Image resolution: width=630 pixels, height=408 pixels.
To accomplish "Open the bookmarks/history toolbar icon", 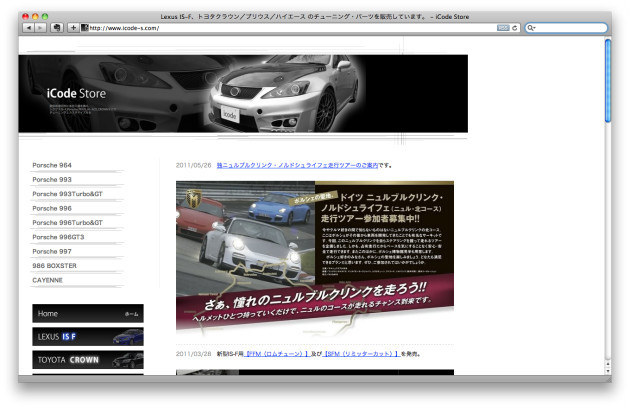I will pos(57,28).
